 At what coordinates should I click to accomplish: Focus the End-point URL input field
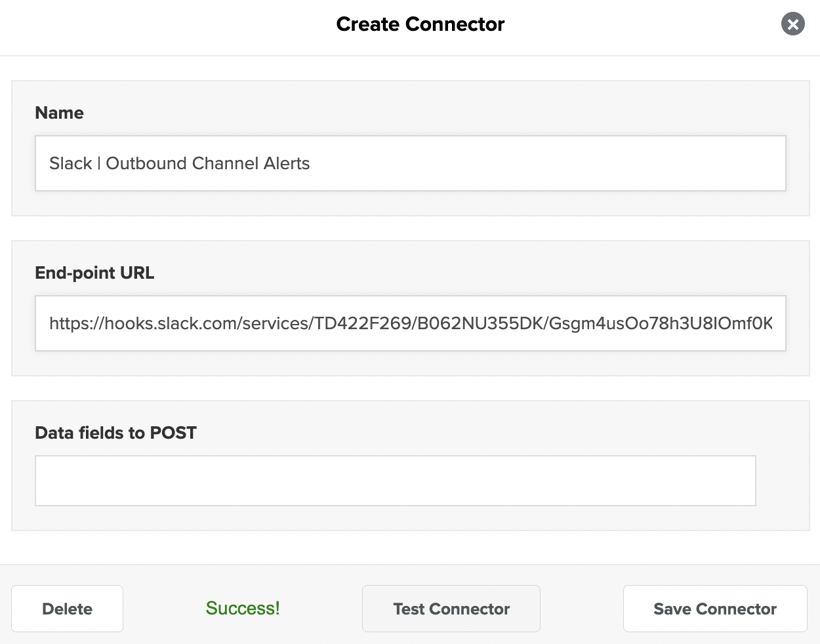pos(410,323)
